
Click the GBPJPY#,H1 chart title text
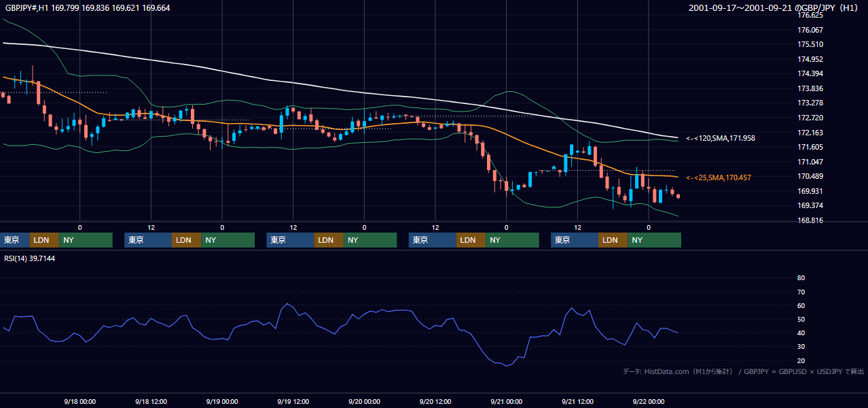coord(88,8)
